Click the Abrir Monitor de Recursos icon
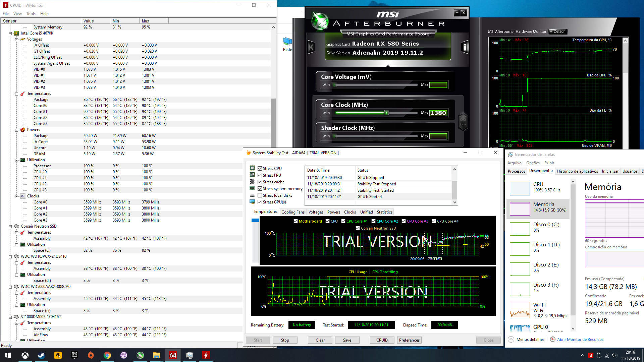The image size is (644, 362). (x=553, y=339)
